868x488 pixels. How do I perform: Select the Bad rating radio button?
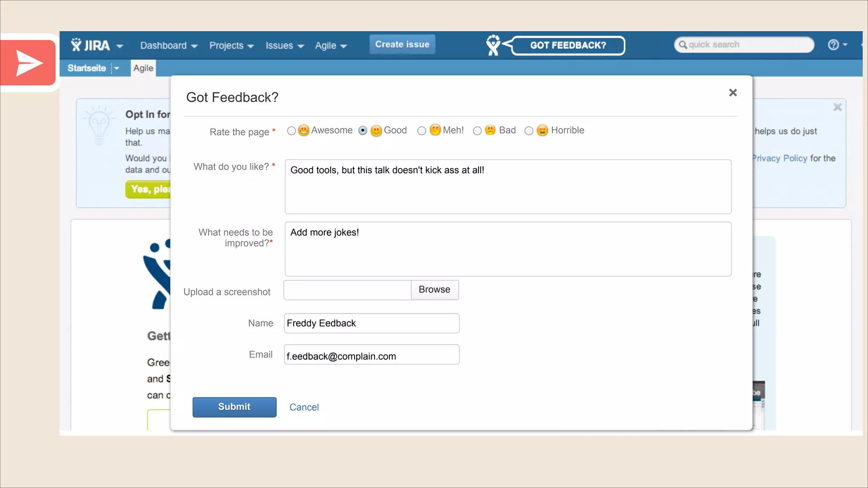pyautogui.click(x=477, y=131)
